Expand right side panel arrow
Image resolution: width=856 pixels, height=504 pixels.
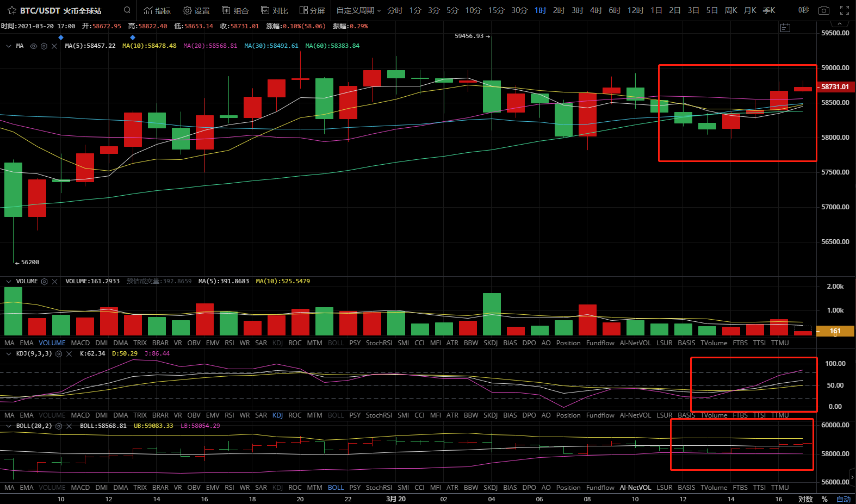(x=852, y=477)
